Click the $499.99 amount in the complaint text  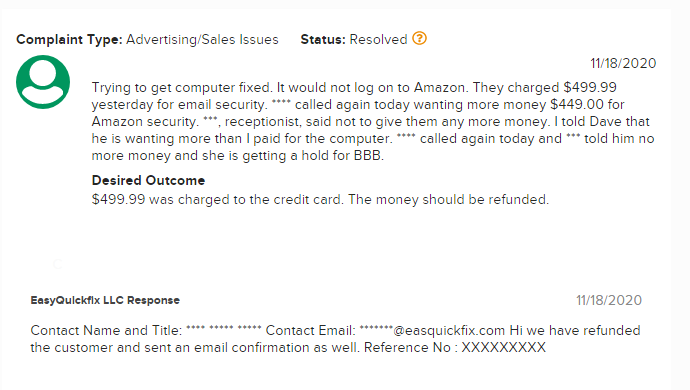coord(590,87)
